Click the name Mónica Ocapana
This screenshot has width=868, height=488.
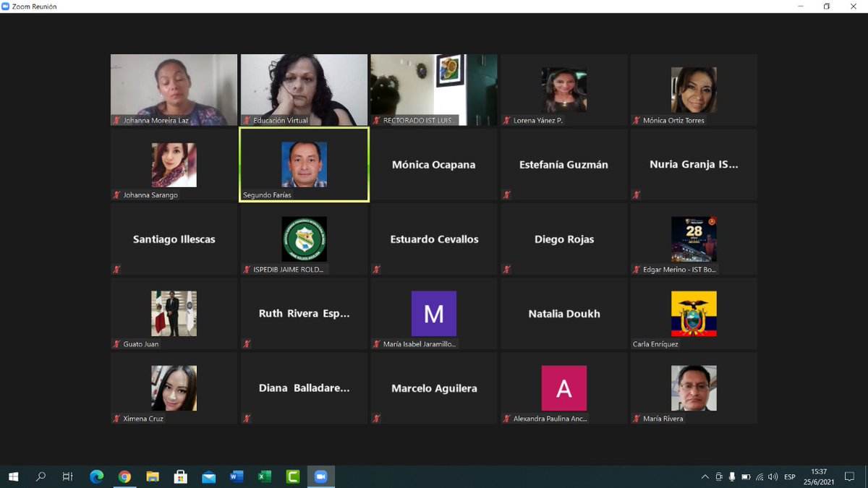tap(434, 165)
